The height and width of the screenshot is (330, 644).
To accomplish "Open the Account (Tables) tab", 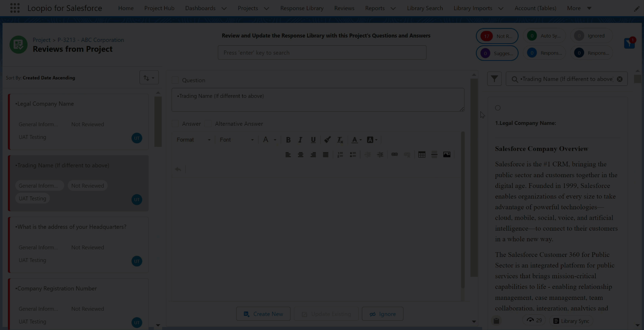I will pos(535,8).
